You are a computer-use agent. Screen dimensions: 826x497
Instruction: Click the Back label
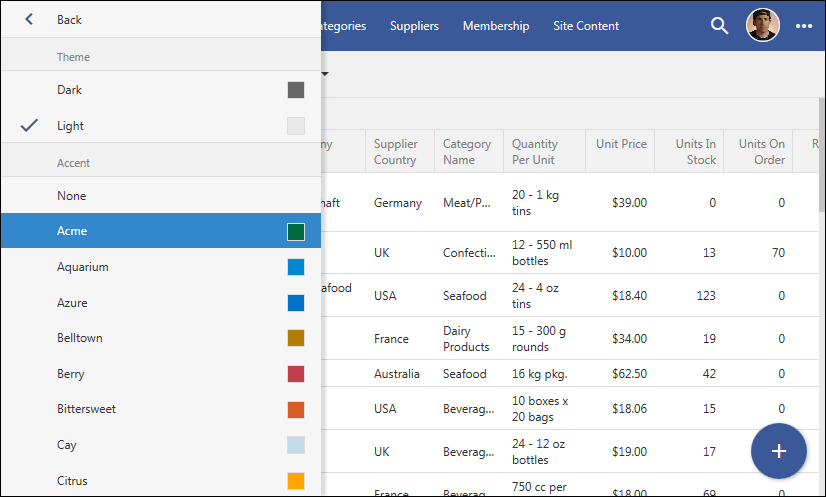tap(69, 20)
